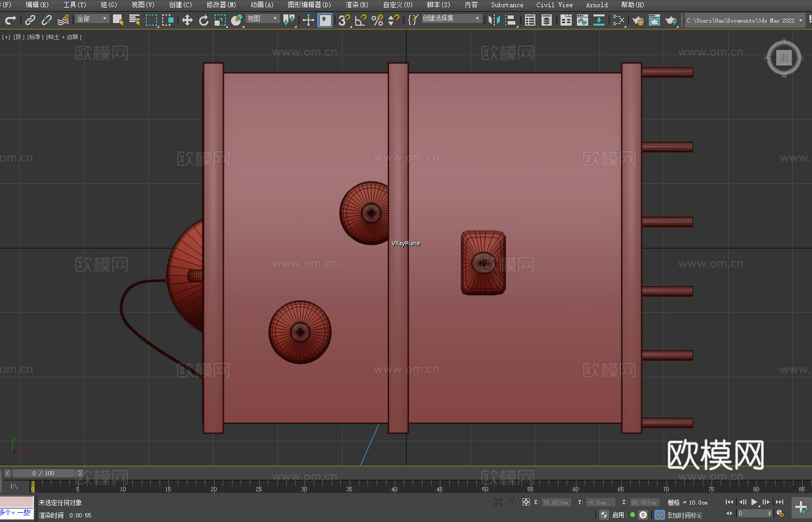Open the Arnold menu
Viewport: 812px width, 522px height.
tap(596, 5)
